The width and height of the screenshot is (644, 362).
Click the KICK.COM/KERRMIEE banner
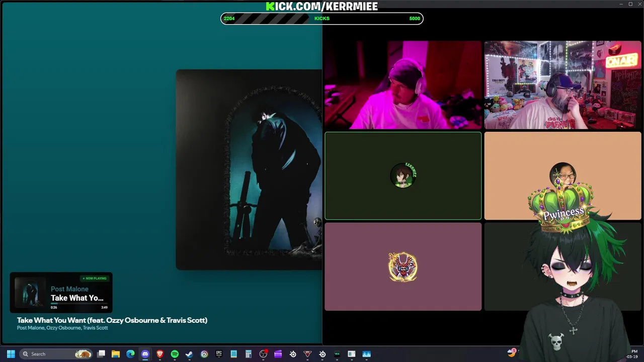[x=322, y=6]
